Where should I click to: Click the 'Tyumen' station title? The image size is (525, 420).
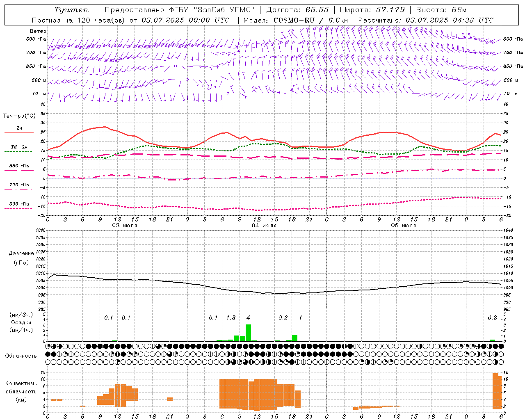coord(72,10)
